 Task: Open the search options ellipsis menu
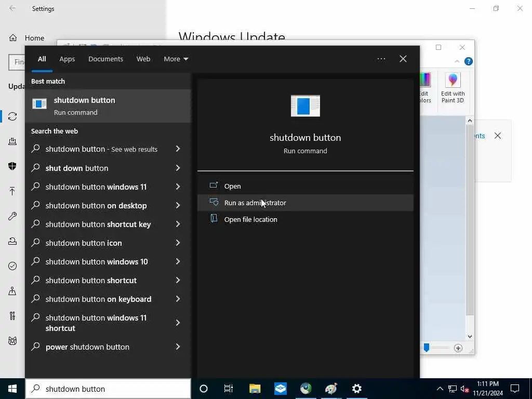(x=381, y=59)
